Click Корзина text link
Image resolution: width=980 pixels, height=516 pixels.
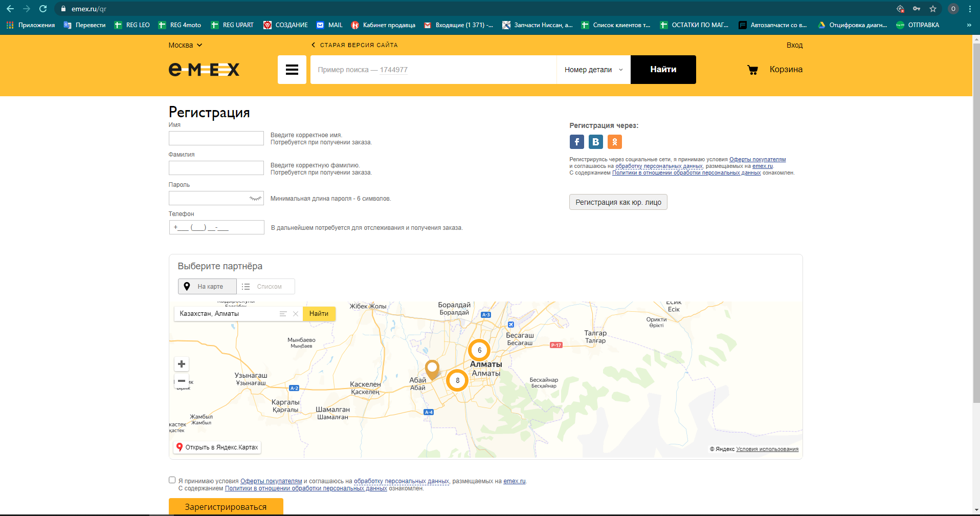click(x=786, y=70)
